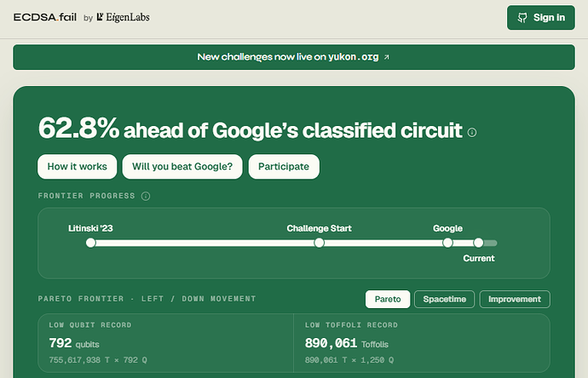Open info icon beside classified circuit headline
Screen dimensions: 588x378
coord(472,132)
